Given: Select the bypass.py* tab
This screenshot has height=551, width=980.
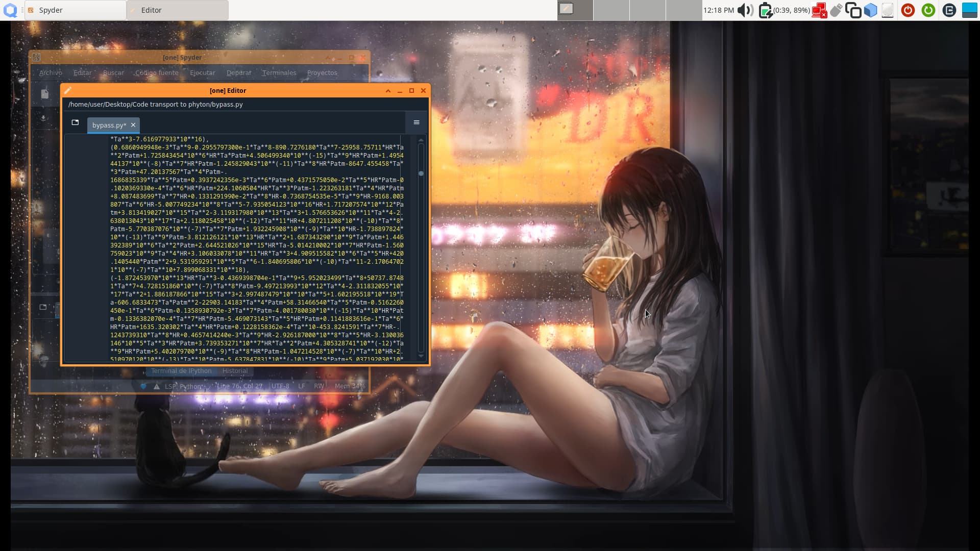Looking at the screenshot, I should [x=109, y=125].
